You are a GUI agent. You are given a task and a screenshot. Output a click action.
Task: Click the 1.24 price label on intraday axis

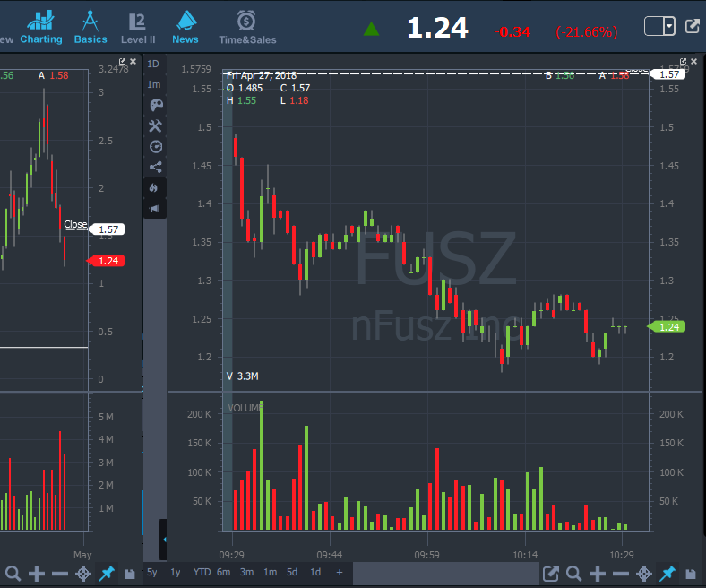[667, 327]
